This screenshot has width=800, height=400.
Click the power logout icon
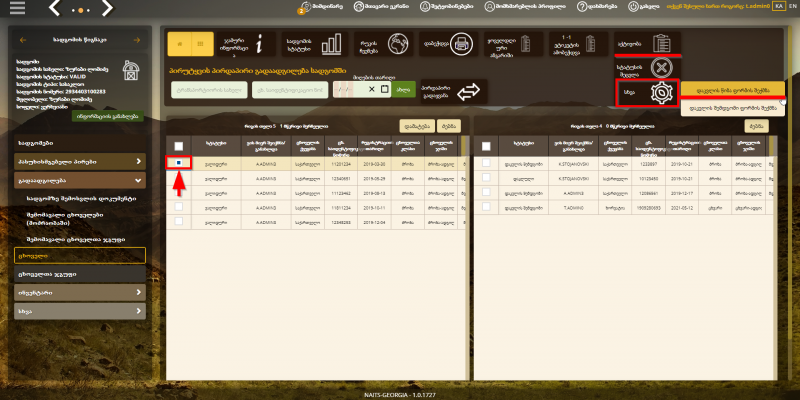coord(643,7)
